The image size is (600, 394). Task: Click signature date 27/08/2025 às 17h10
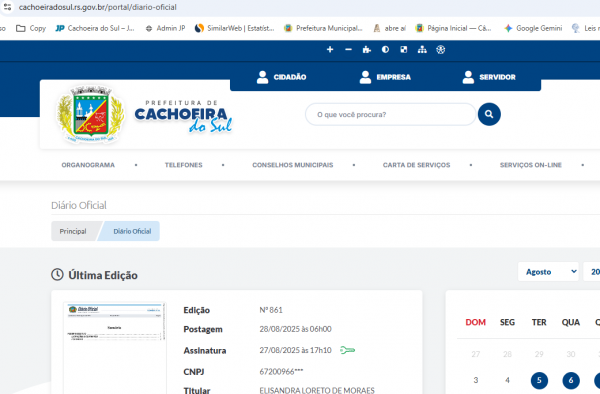295,350
